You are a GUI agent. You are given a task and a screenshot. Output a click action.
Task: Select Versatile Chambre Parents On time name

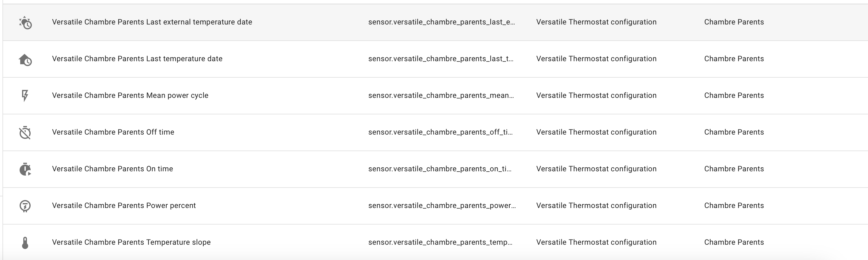112,169
